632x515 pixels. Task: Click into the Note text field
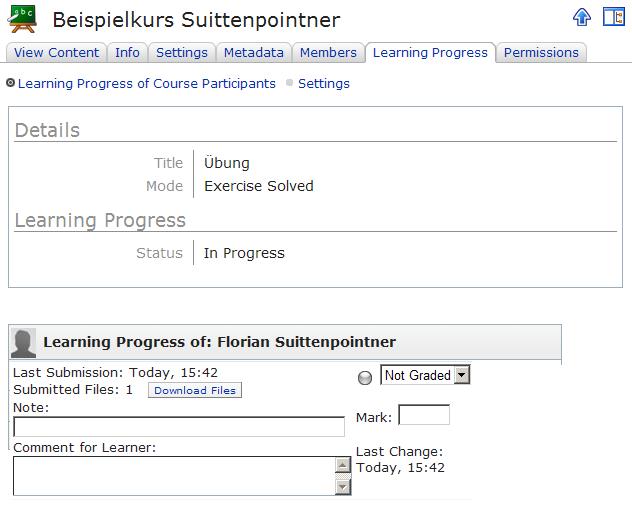pyautogui.click(x=179, y=427)
